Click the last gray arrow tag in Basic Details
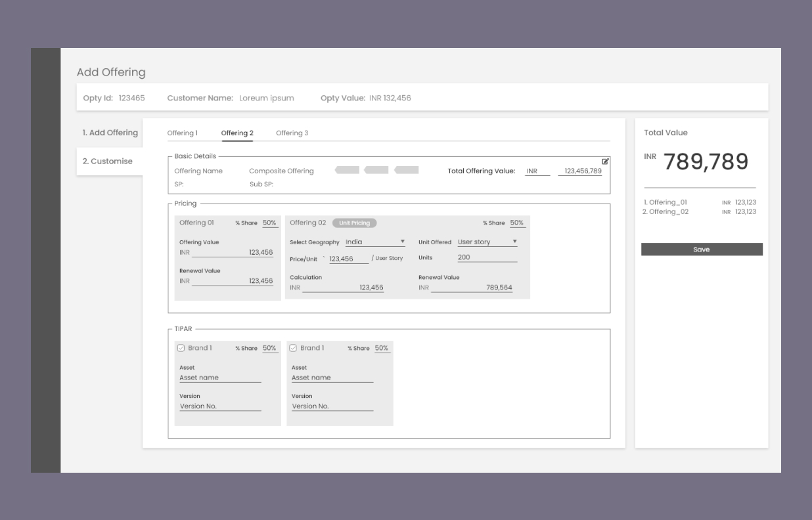 point(407,171)
